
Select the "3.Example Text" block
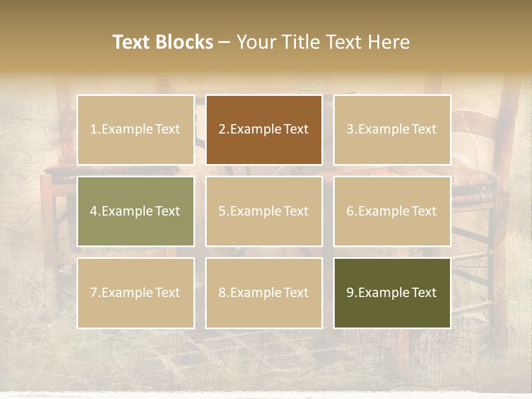coord(392,130)
